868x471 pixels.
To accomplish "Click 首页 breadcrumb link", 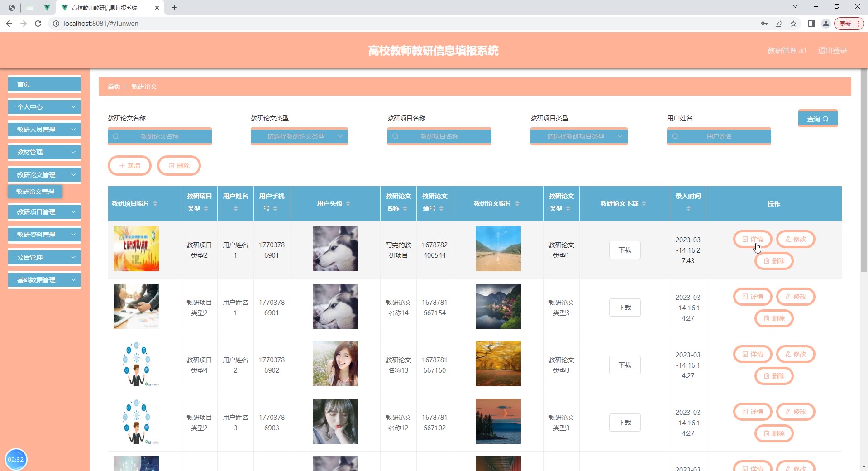I will tap(114, 87).
